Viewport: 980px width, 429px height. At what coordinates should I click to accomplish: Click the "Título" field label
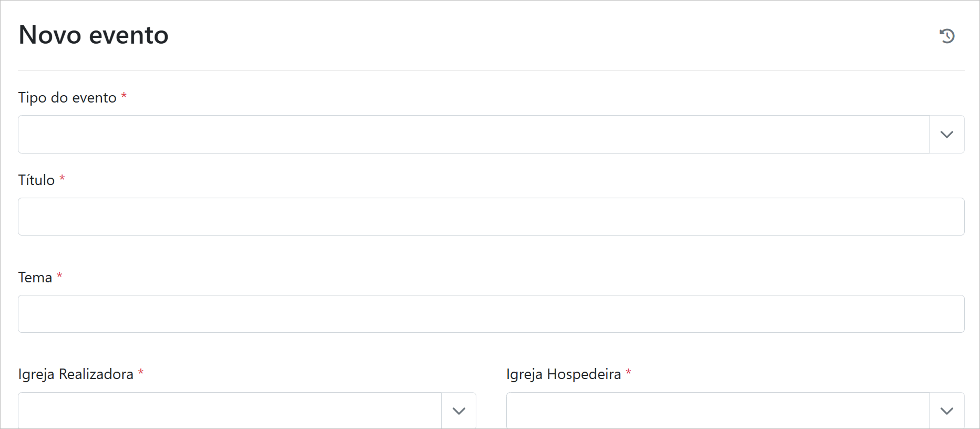coord(36,180)
